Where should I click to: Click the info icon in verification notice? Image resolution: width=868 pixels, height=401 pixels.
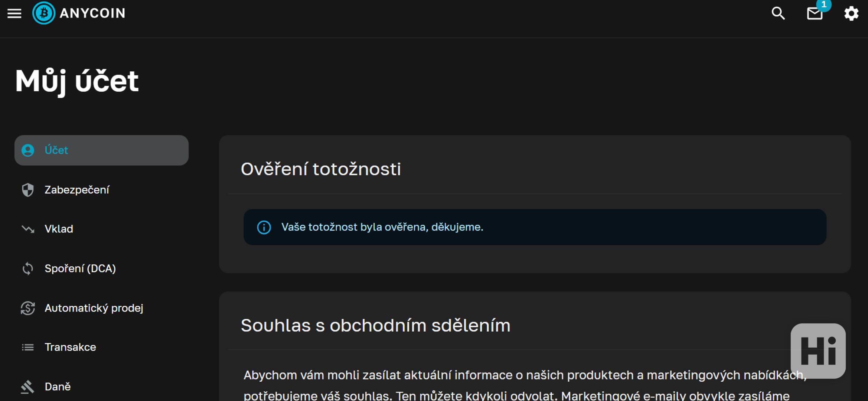[x=264, y=227]
